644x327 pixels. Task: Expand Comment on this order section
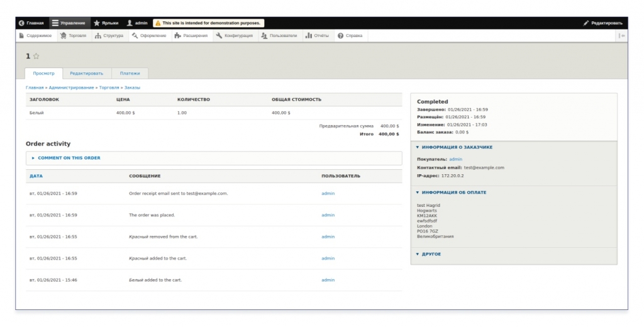[69, 158]
